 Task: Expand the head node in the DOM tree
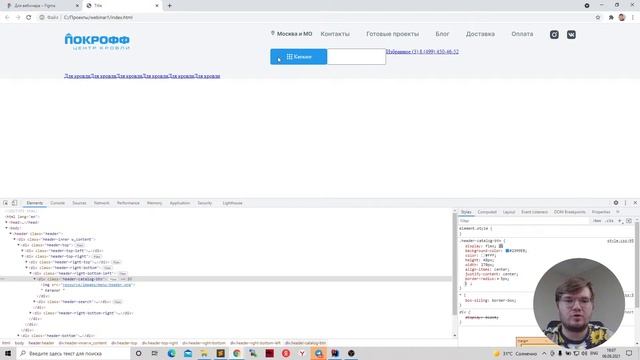[x=7, y=222]
